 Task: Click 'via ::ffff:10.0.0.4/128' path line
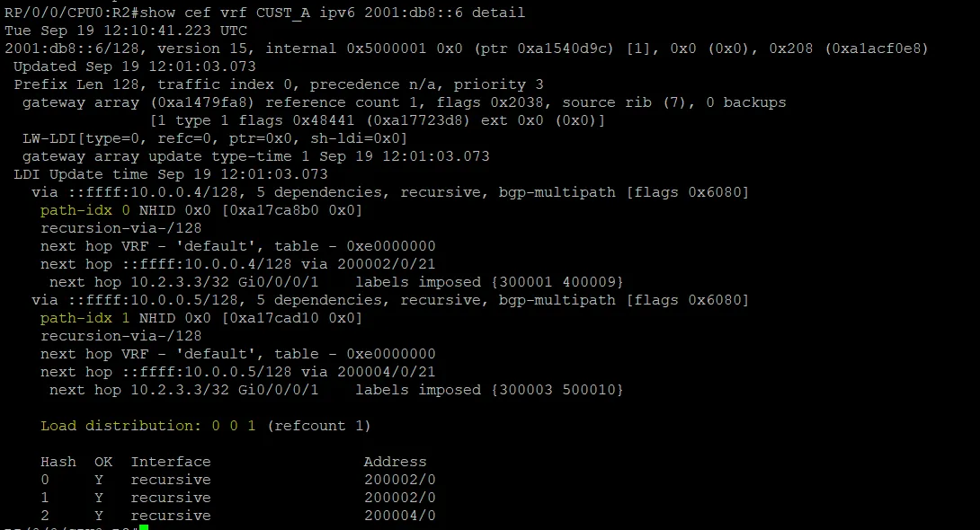(390, 192)
